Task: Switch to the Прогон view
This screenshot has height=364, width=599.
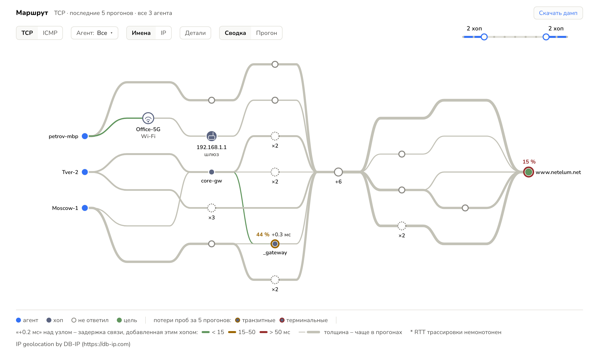Action: click(267, 33)
